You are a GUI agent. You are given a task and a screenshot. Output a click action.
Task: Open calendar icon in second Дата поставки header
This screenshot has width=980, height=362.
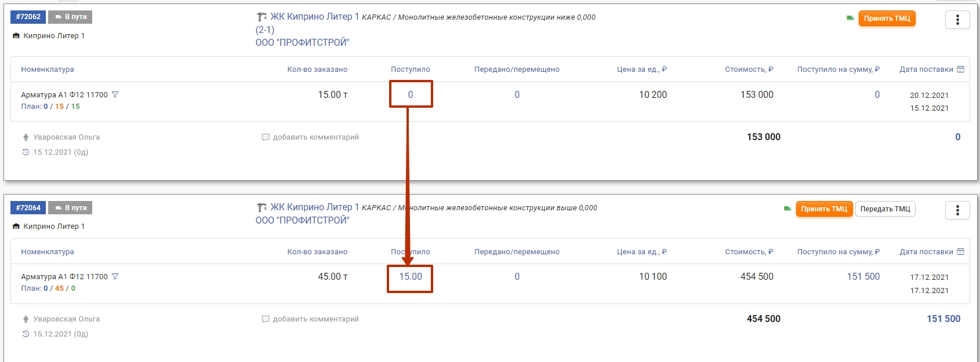click(960, 252)
